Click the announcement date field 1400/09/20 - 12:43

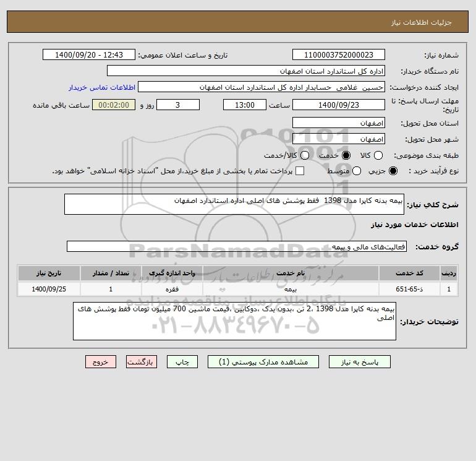click(x=89, y=54)
